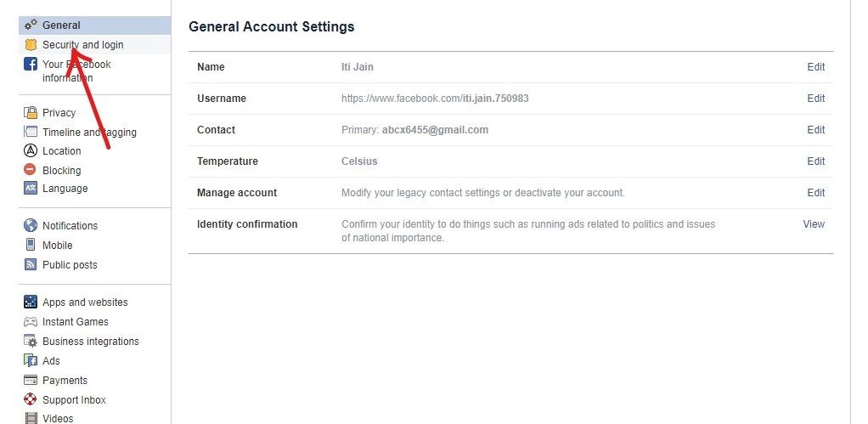Image resolution: width=868 pixels, height=424 pixels.
Task: Click the Videos film icon
Action: pyautogui.click(x=31, y=418)
